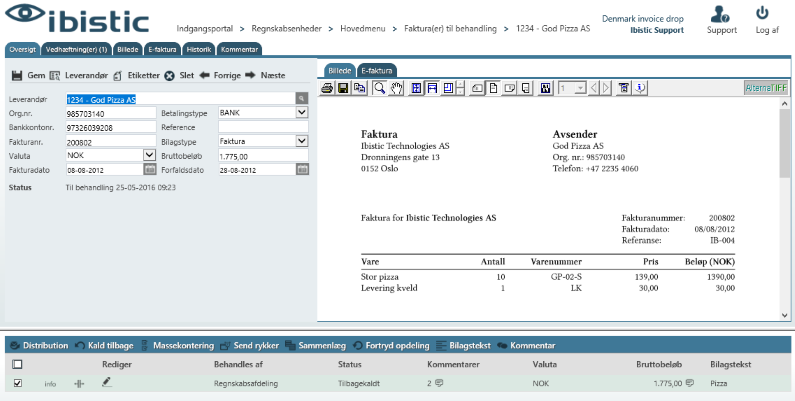Click the Support person icon in the header
The height and width of the screenshot is (401, 795).
(x=721, y=14)
